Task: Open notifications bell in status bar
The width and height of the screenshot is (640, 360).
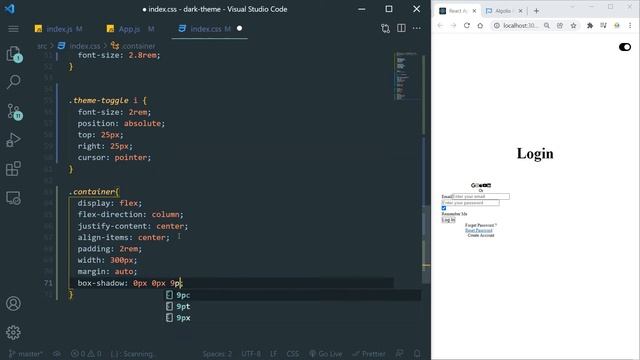Action: 417,354
